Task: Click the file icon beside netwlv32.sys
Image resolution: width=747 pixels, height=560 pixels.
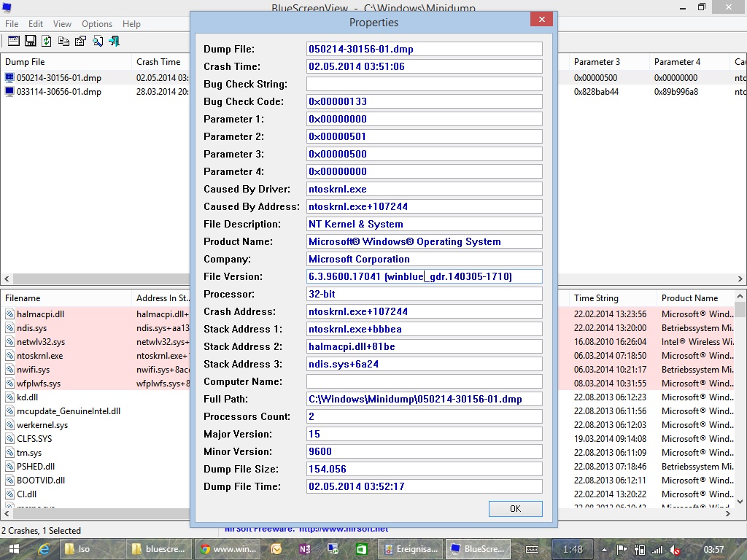Action: (9, 341)
